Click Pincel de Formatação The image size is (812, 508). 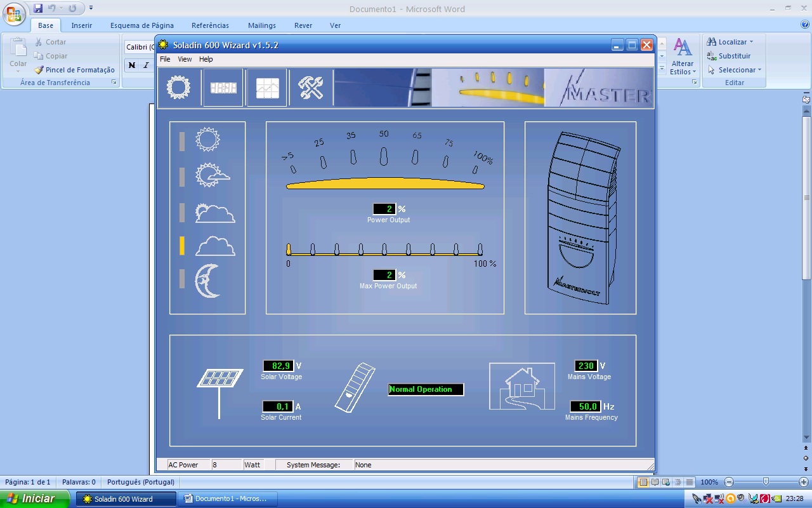click(x=74, y=70)
